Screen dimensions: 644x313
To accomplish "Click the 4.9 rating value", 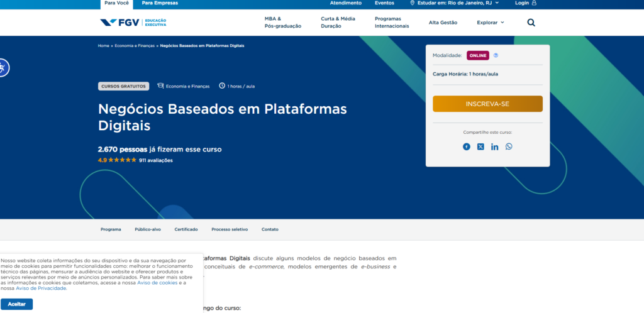I will 103,160.
